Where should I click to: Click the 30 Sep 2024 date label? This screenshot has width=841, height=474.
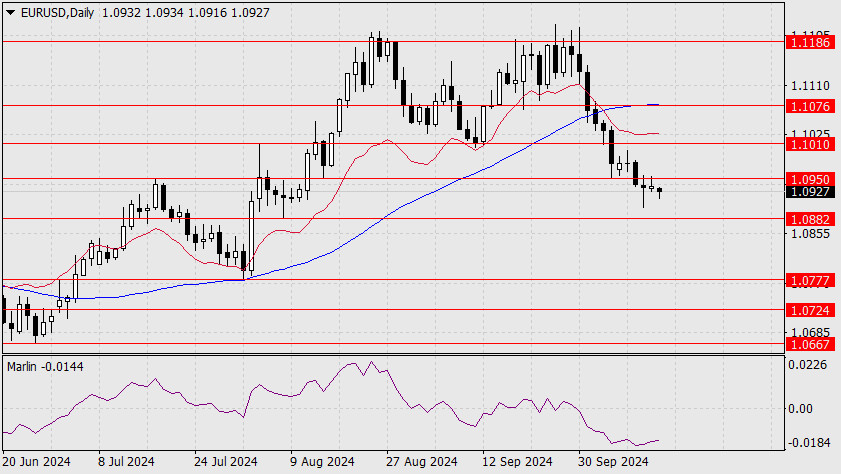point(613,462)
